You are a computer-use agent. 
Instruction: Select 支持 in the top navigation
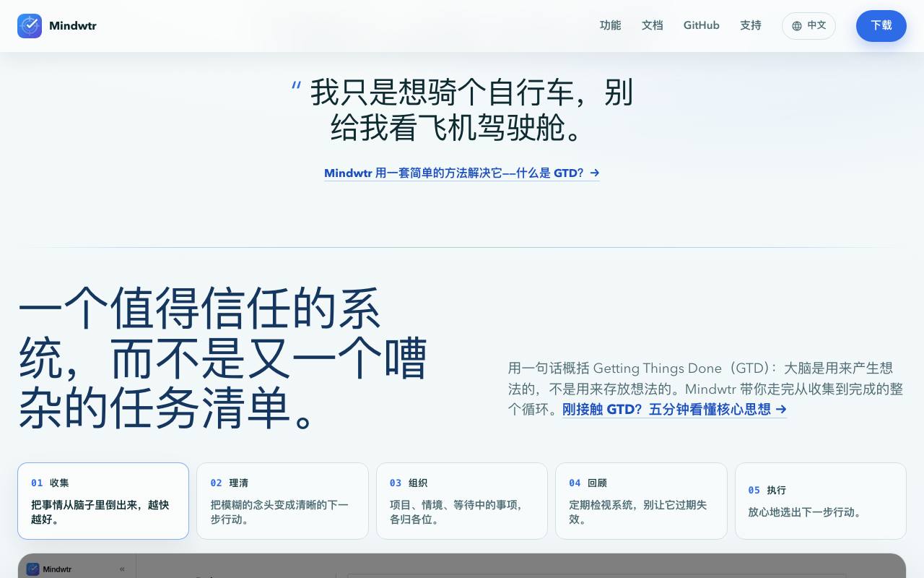pyautogui.click(x=751, y=25)
